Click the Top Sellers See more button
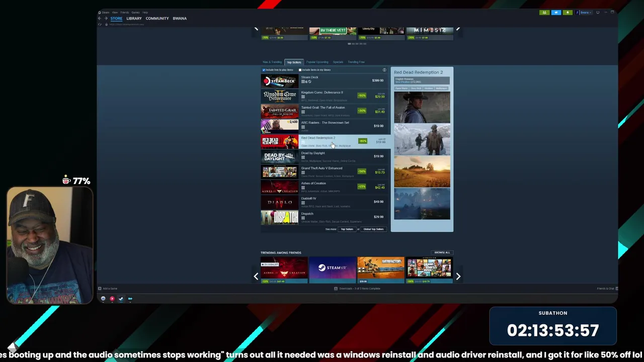 point(347,229)
